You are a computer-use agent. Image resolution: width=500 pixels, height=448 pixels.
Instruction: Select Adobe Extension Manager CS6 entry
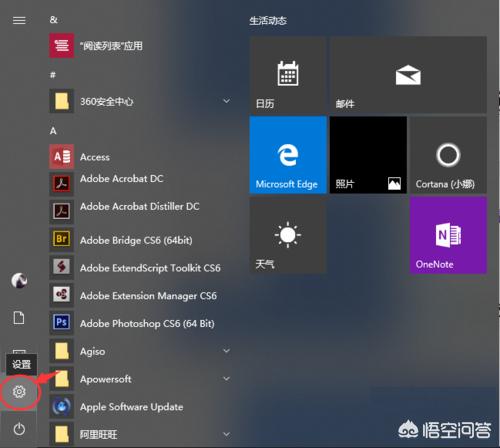point(140,295)
